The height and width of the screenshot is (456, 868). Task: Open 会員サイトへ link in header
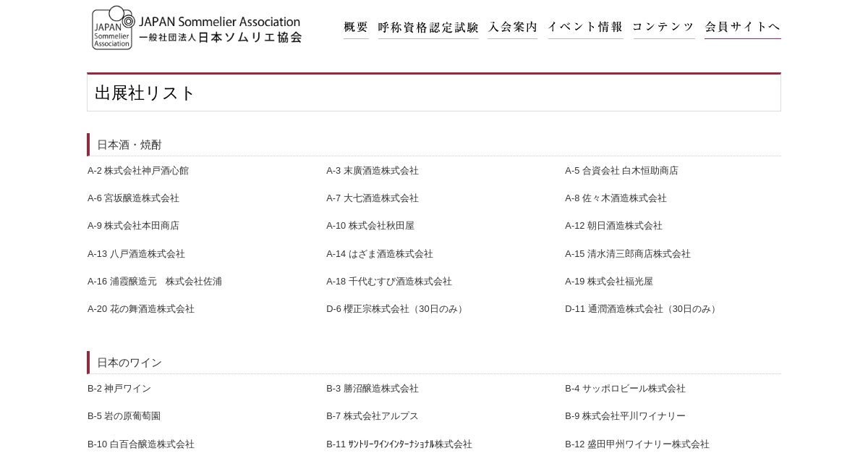click(x=743, y=28)
